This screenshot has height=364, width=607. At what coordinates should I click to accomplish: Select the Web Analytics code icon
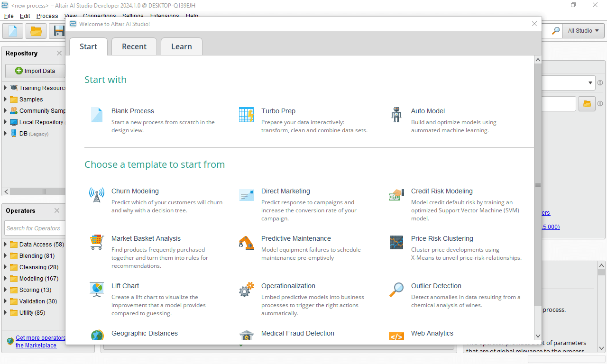[x=396, y=337]
